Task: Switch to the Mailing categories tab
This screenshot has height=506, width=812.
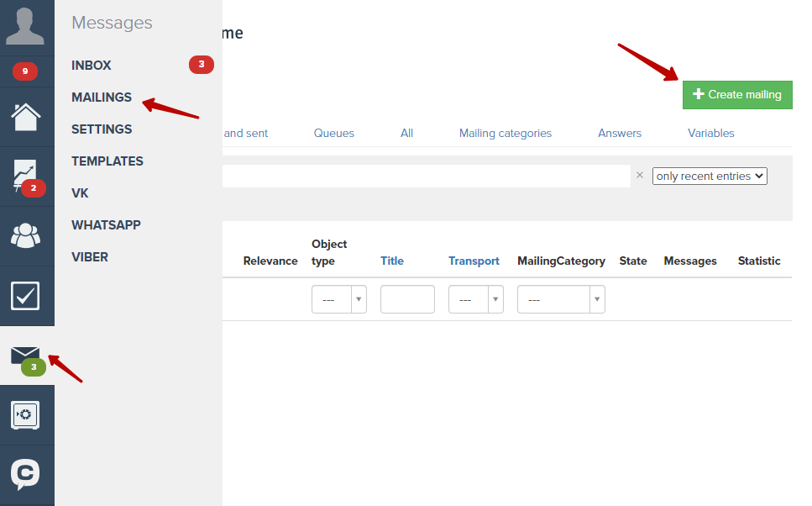Action: coord(506,134)
